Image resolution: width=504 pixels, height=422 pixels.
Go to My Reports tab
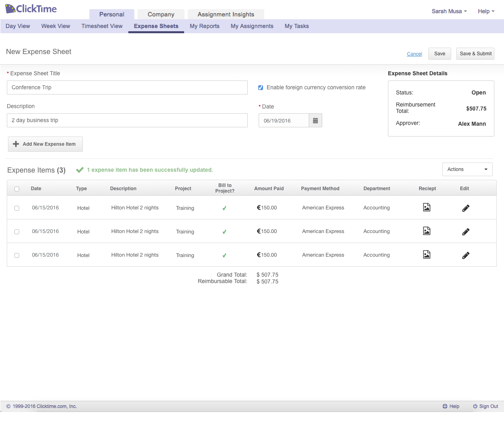[205, 26]
